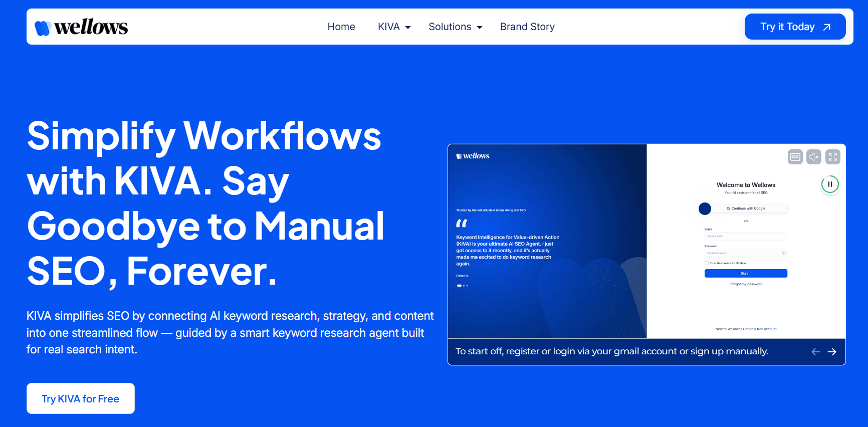Click the Wellows logo inside the demo
This screenshot has height=427, width=868.
(x=473, y=156)
